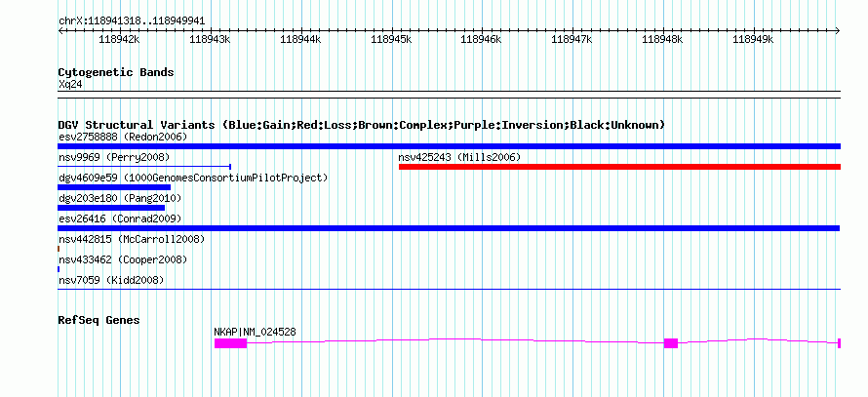The image size is (868, 397).
Task: Click the ruler's left arrowhead
Action: coord(60,30)
